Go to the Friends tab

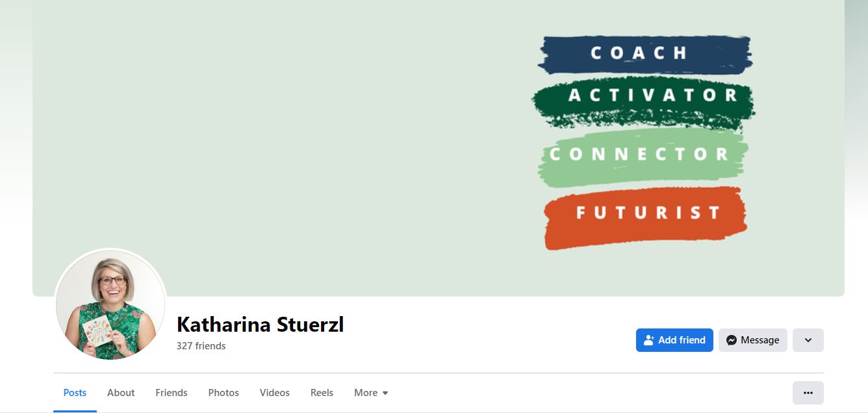click(172, 393)
